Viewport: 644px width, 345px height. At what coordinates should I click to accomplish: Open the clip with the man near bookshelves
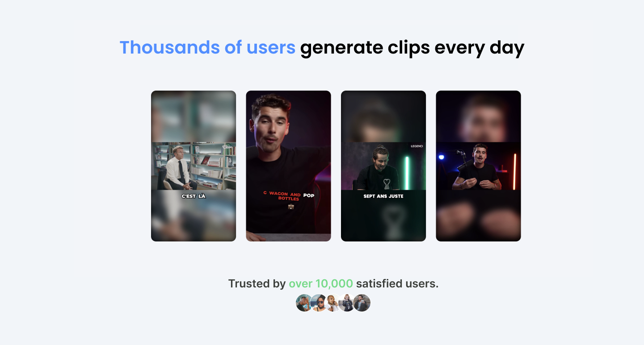194,166
